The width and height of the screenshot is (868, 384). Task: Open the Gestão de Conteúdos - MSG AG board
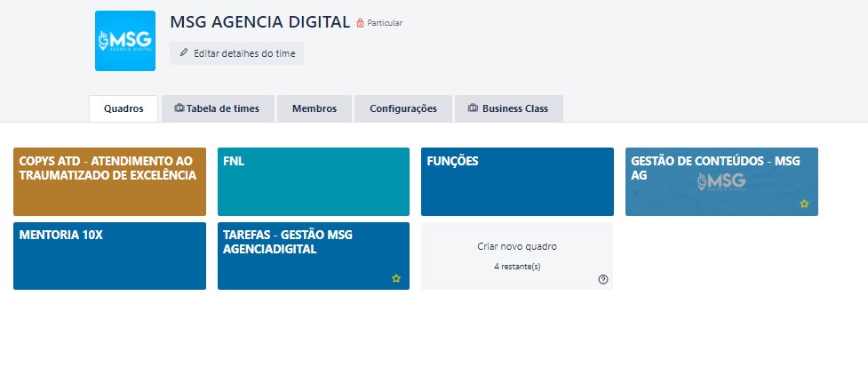(x=721, y=181)
